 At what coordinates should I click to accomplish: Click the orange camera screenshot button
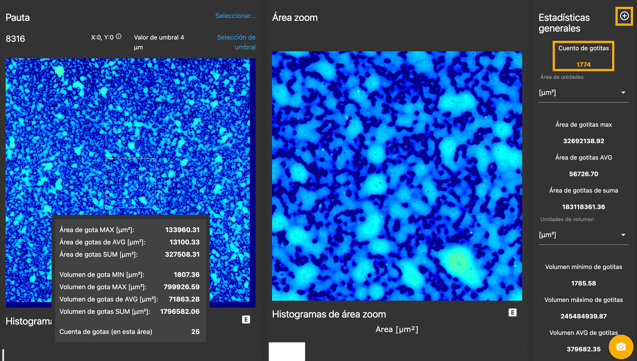[x=621, y=346]
